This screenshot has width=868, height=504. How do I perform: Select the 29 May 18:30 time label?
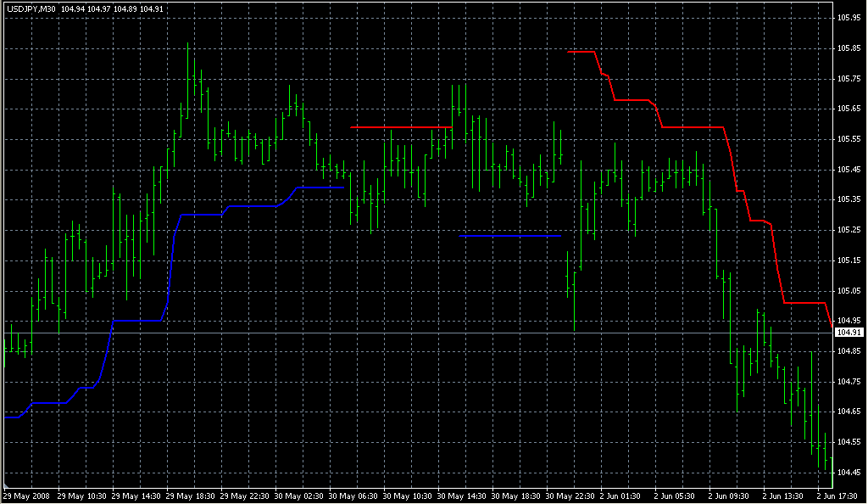(192, 496)
